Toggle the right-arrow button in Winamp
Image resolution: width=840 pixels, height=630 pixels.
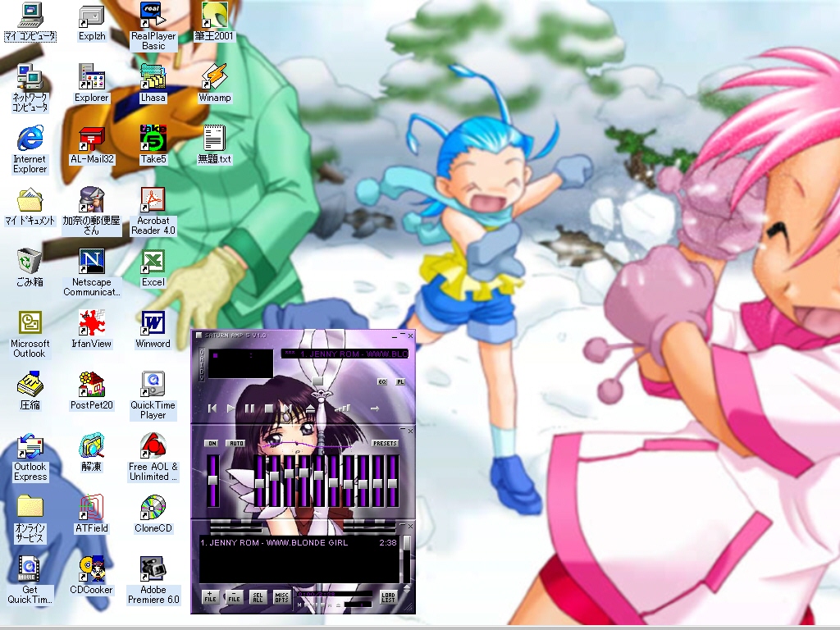pos(375,409)
